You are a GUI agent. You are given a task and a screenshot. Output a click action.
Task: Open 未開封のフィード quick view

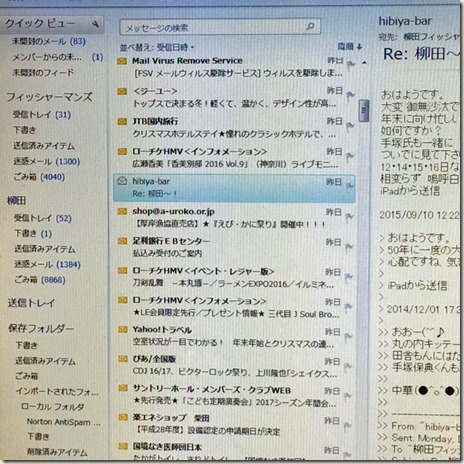pos(43,73)
